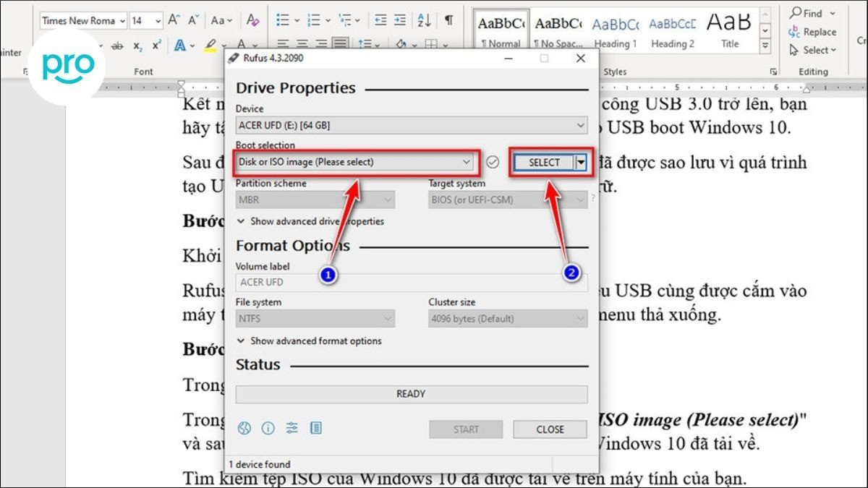Select the bulleted list icon
Viewport: 868px width, 488px height.
tap(284, 20)
